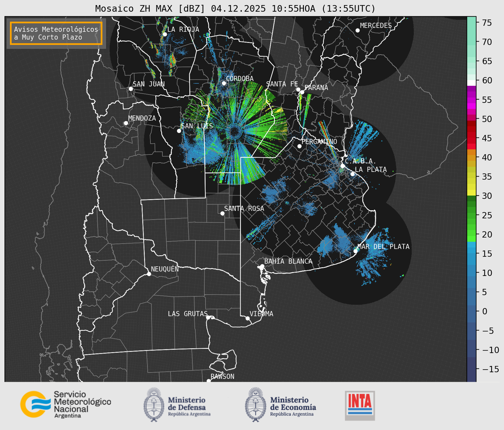
Task: Click the Servicio Meteorológico Nacional text
Action: click(82, 404)
